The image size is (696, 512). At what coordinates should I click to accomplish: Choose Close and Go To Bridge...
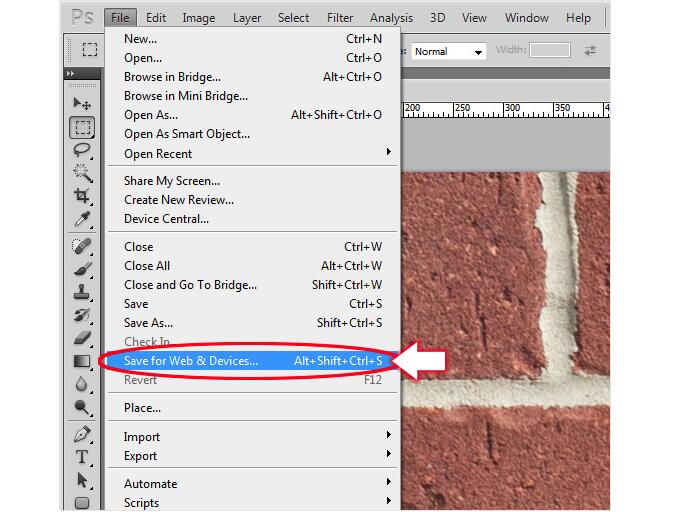pos(252,285)
